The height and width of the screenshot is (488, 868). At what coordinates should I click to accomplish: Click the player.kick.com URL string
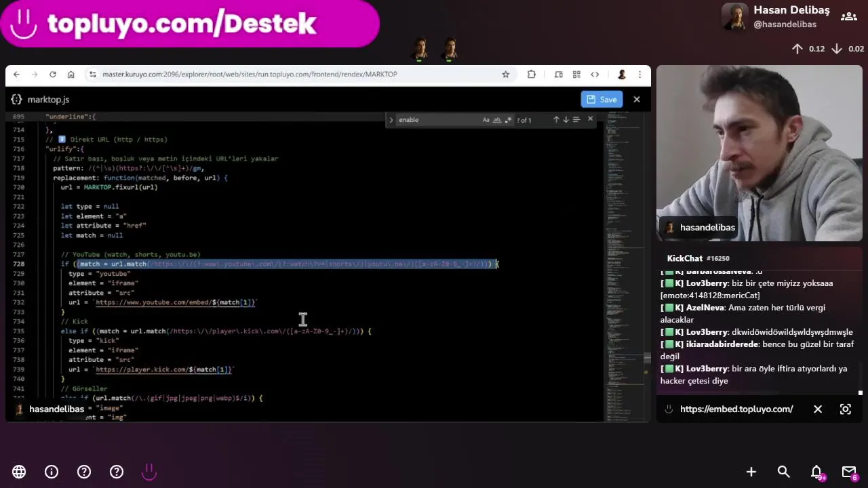tap(164, 369)
